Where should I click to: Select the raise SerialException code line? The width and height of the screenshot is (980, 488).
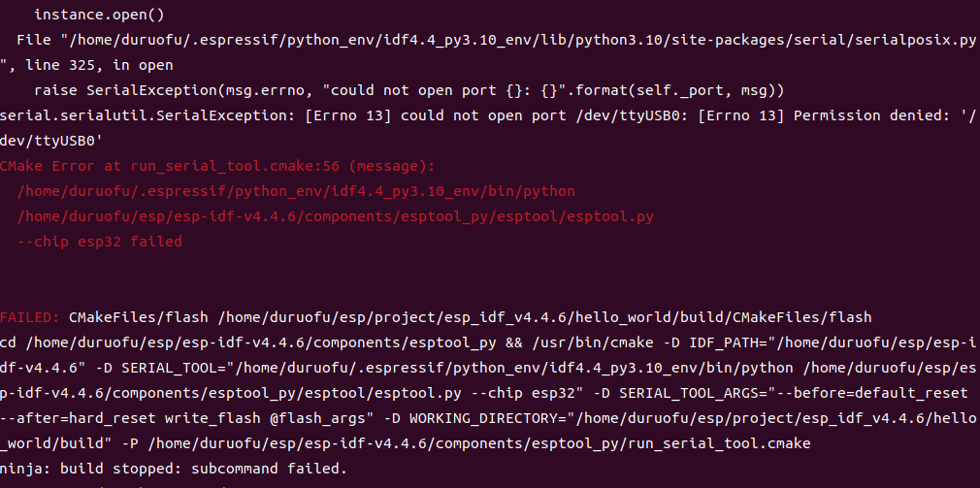tap(408, 90)
